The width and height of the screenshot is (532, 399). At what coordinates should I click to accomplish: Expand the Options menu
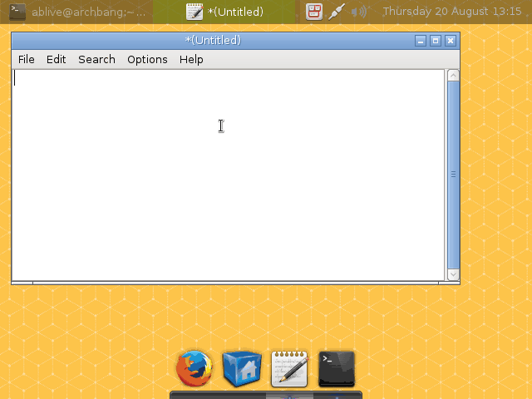[x=147, y=59]
